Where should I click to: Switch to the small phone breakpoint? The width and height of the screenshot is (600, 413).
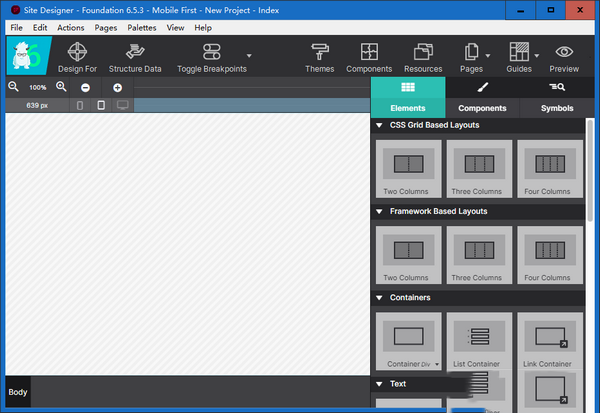point(81,105)
